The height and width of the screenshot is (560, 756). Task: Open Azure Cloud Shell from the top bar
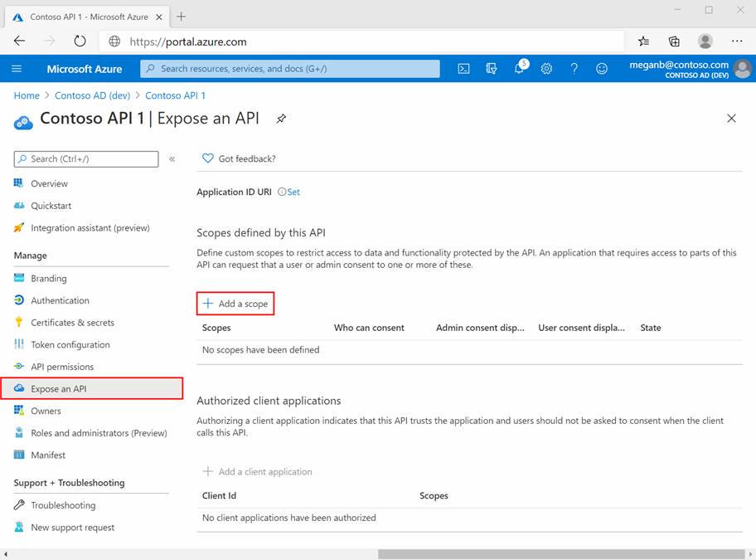point(463,69)
